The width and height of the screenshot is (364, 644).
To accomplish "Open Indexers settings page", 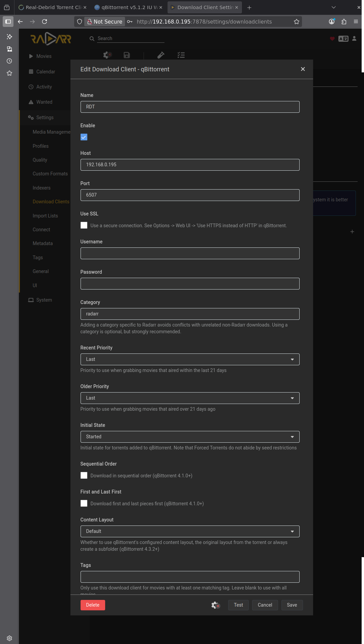I will [x=41, y=188].
